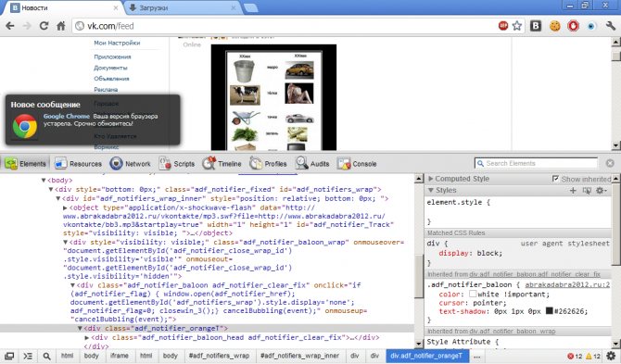Close the DevTools panel with the X
The height and width of the screenshot is (364, 621).
[x=610, y=163]
